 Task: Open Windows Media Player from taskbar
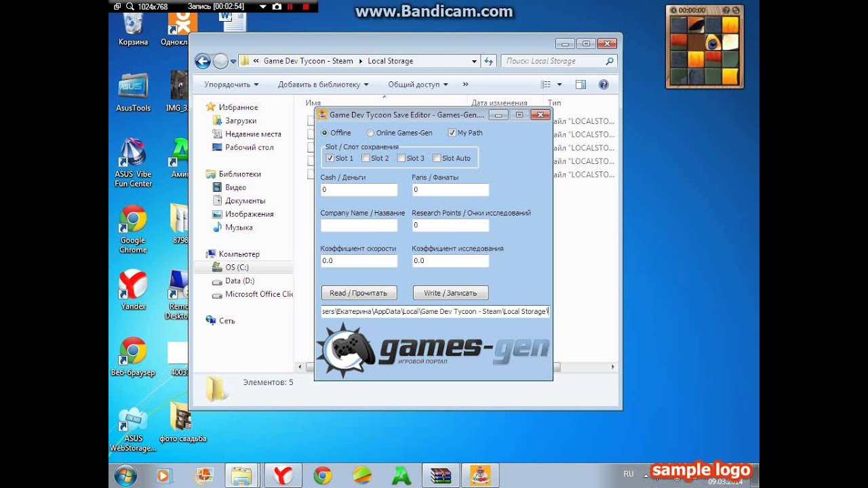pyautogui.click(x=163, y=476)
